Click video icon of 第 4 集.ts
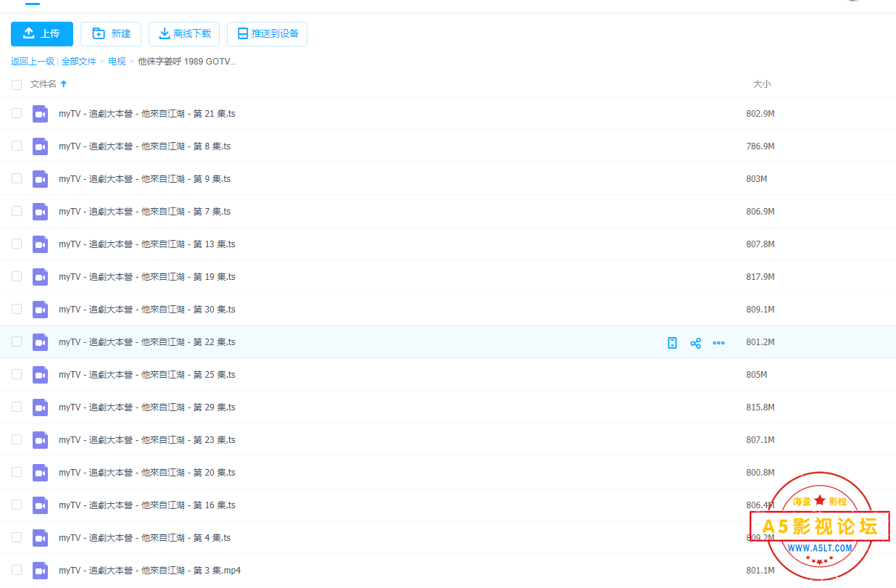This screenshot has width=896, height=588. click(x=41, y=538)
